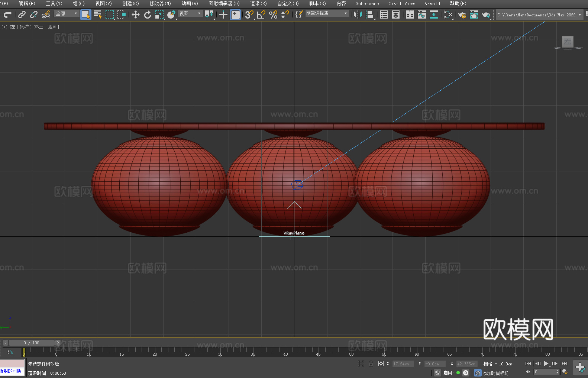Image resolution: width=588 pixels, height=378 pixels.
Task: Click the Redo arrow icon
Action: (x=7, y=14)
